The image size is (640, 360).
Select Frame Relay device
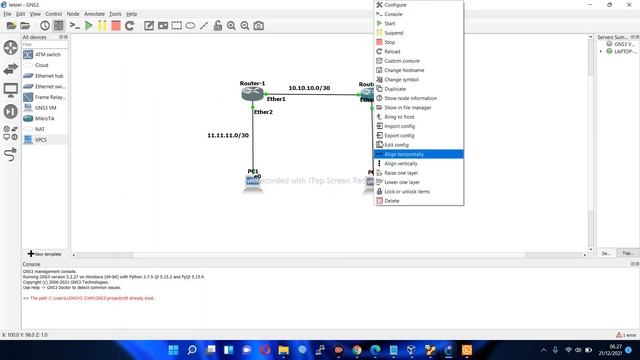(x=44, y=97)
